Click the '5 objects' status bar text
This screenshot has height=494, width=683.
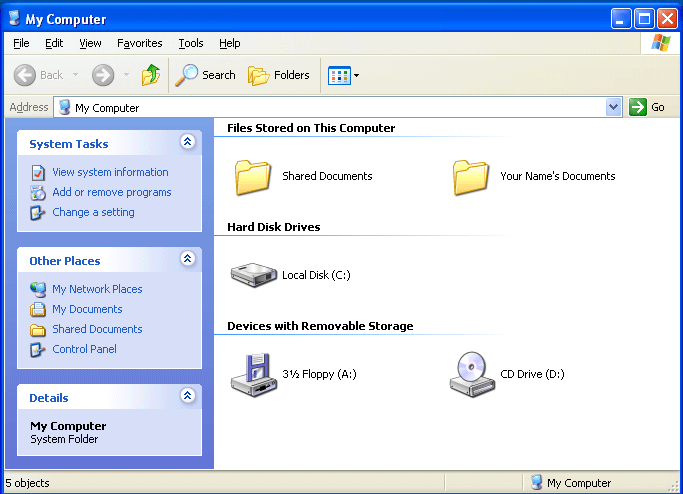click(27, 483)
